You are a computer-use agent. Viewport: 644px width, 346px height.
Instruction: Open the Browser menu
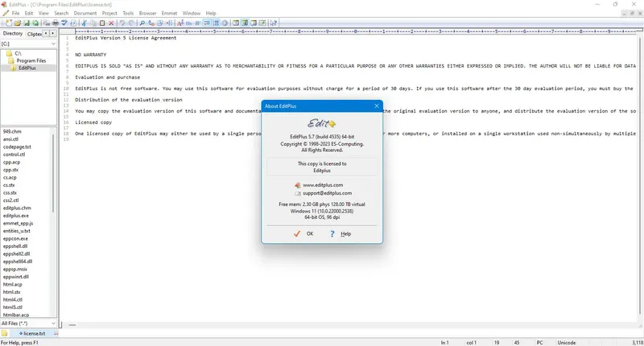click(x=147, y=13)
